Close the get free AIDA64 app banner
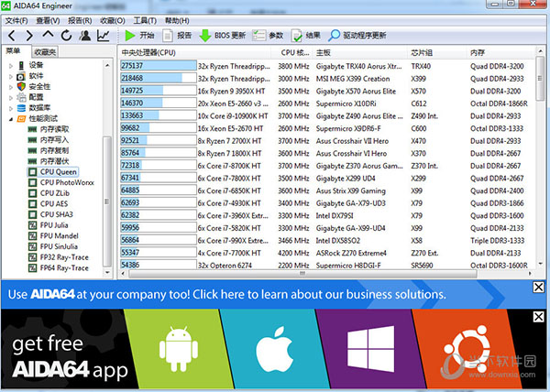 538,317
